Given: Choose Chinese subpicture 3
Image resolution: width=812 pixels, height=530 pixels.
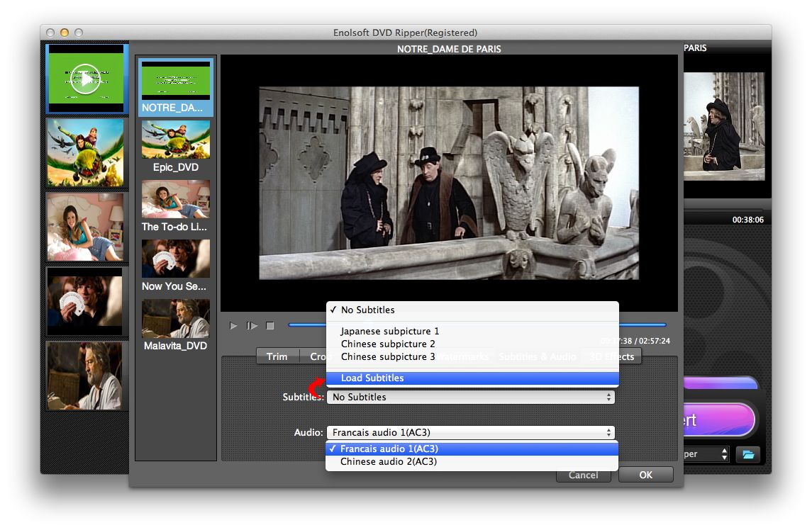Looking at the screenshot, I should [472, 356].
